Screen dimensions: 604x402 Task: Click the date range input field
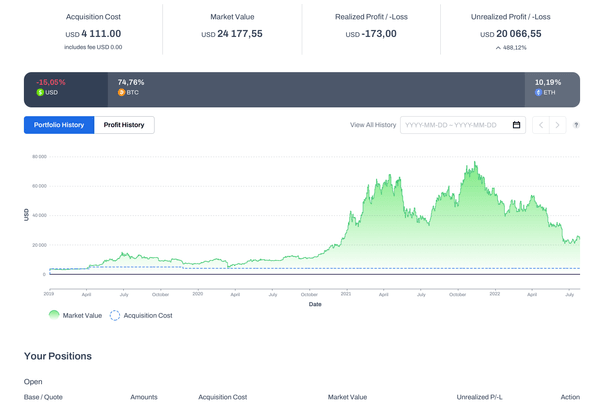coord(455,125)
